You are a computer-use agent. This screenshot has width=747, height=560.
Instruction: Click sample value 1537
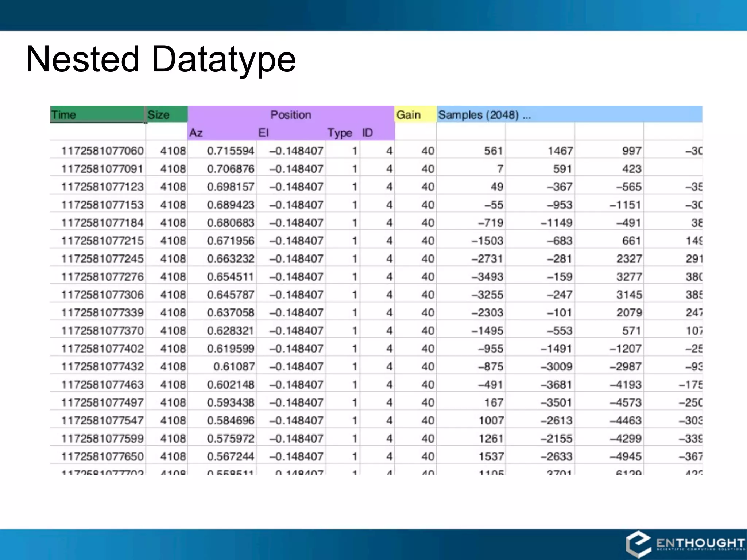click(491, 456)
